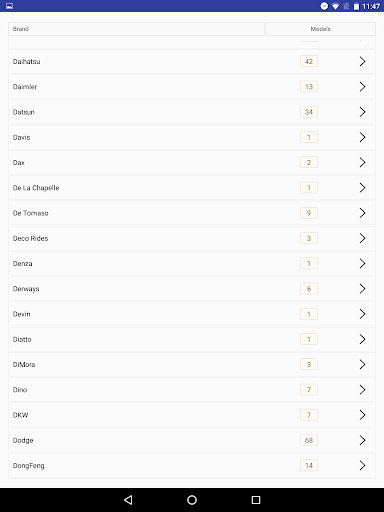Sort by the Brand column header
The height and width of the screenshot is (512, 384).
coord(136,29)
